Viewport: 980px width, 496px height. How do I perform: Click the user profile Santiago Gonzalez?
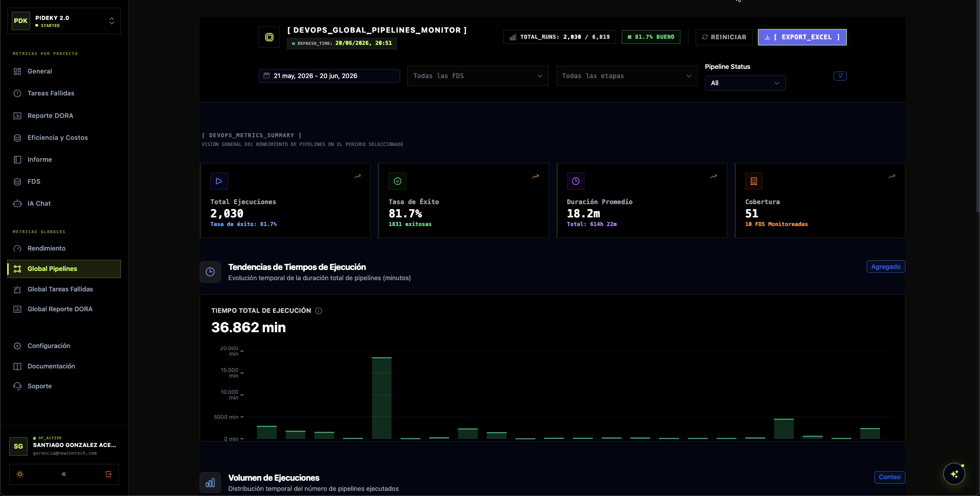[64, 445]
